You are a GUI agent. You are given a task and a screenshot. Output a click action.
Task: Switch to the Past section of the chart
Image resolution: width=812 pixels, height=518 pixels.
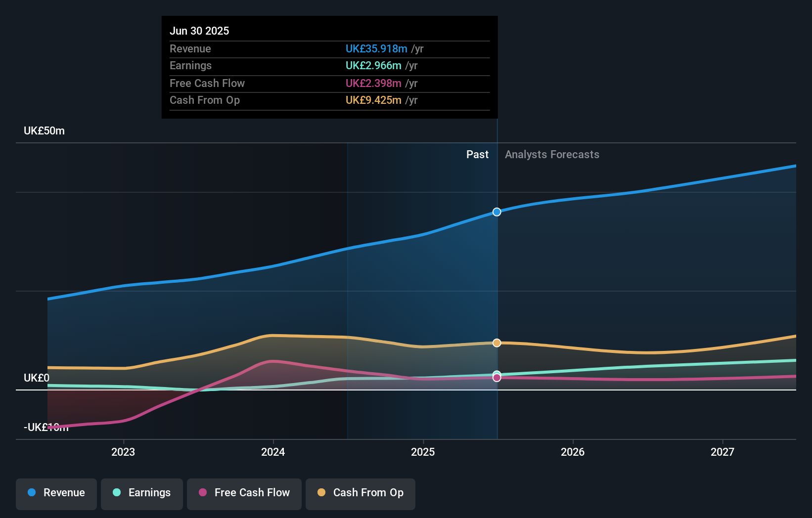[477, 154]
